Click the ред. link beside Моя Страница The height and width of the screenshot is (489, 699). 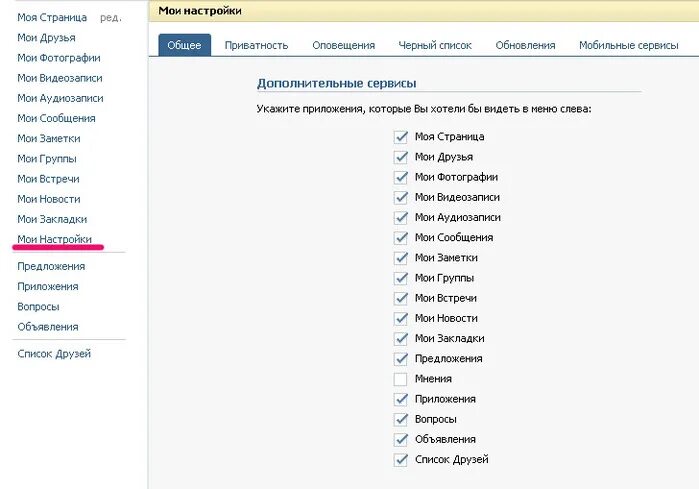pyautogui.click(x=111, y=18)
